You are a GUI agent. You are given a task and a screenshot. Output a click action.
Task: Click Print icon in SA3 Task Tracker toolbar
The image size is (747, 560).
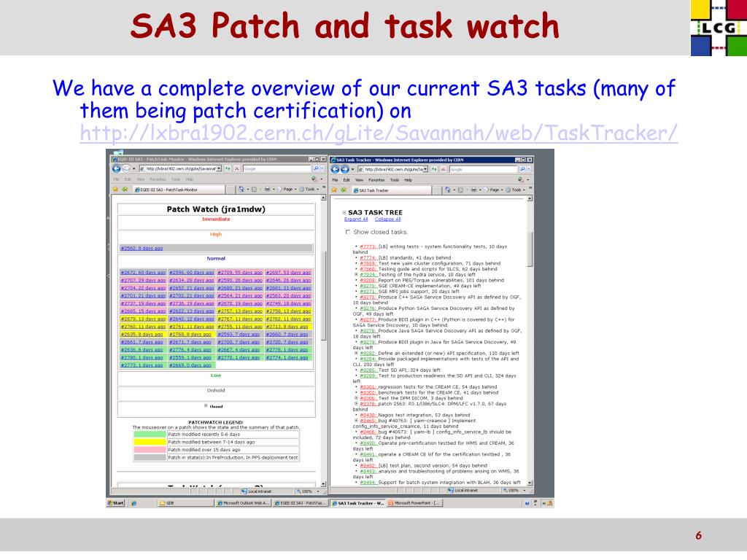tap(473, 190)
